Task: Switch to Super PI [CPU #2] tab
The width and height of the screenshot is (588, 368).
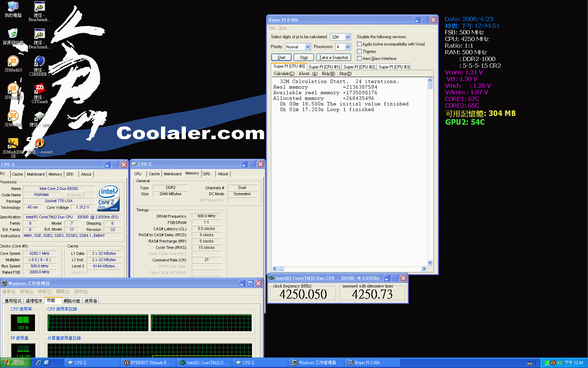Action: (x=359, y=67)
